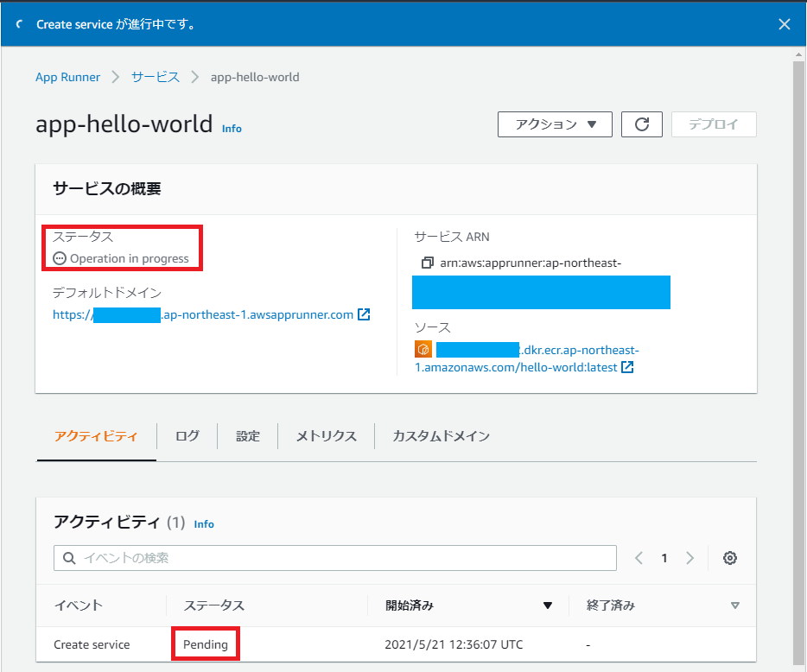The image size is (807, 672).
Task: Click the in-progress spinner in banner
Action: click(19, 24)
